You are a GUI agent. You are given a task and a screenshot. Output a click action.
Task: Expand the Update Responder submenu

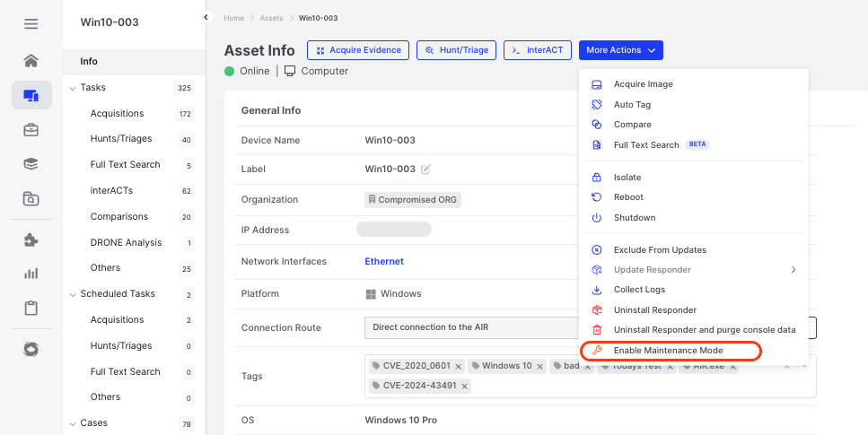coord(793,270)
